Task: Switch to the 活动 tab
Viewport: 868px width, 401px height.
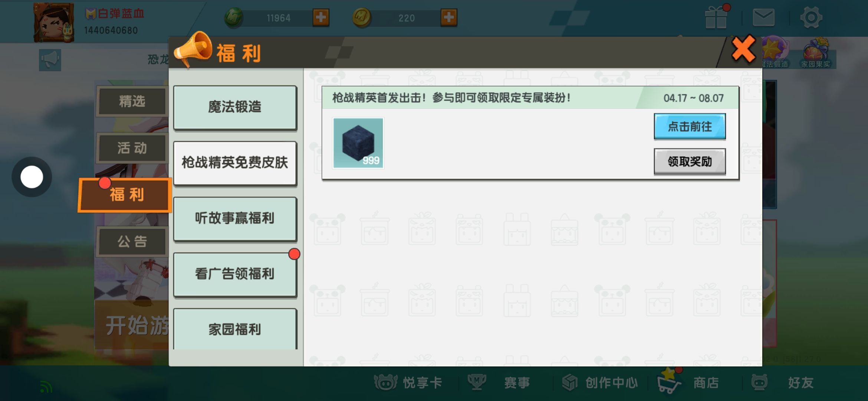Action: (x=132, y=148)
